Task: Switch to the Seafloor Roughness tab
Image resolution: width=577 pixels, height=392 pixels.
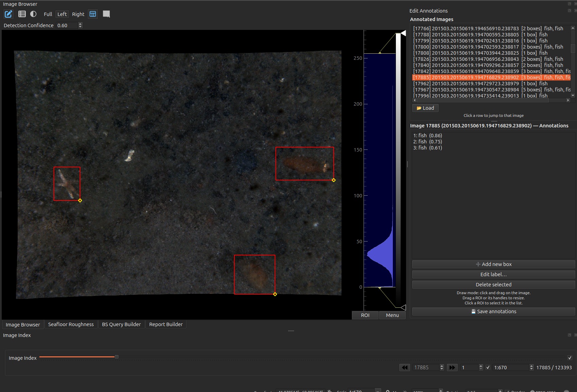Action: click(x=71, y=324)
